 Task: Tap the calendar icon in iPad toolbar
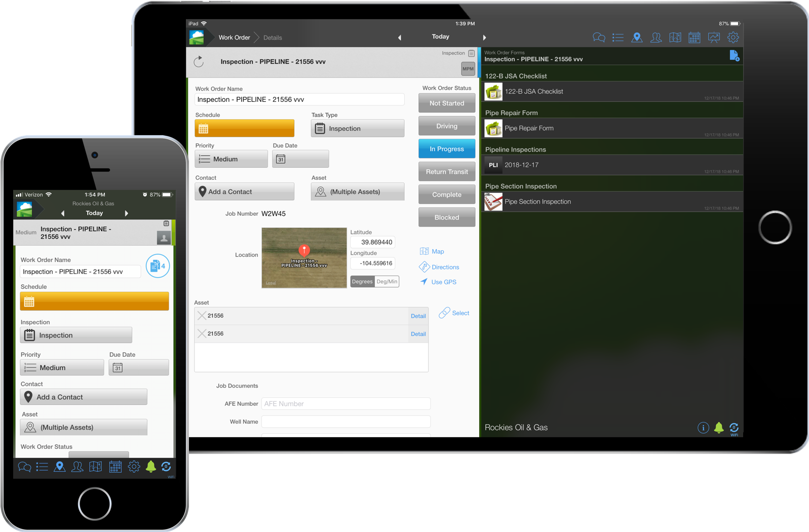point(694,37)
